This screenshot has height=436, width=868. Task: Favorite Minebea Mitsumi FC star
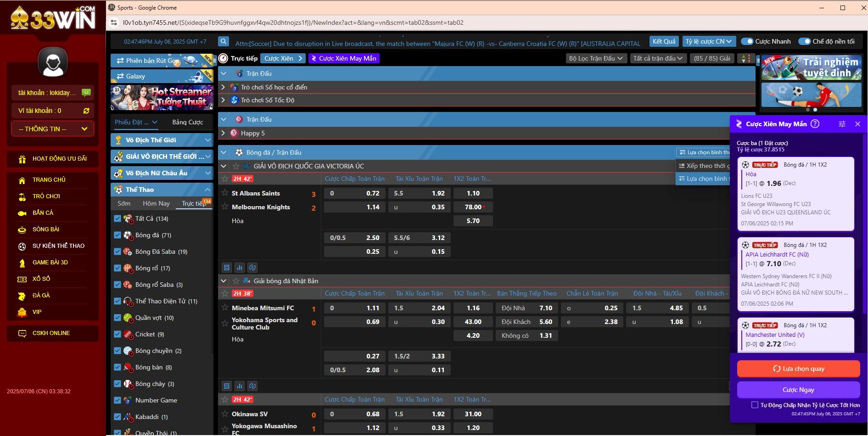pyautogui.click(x=225, y=308)
